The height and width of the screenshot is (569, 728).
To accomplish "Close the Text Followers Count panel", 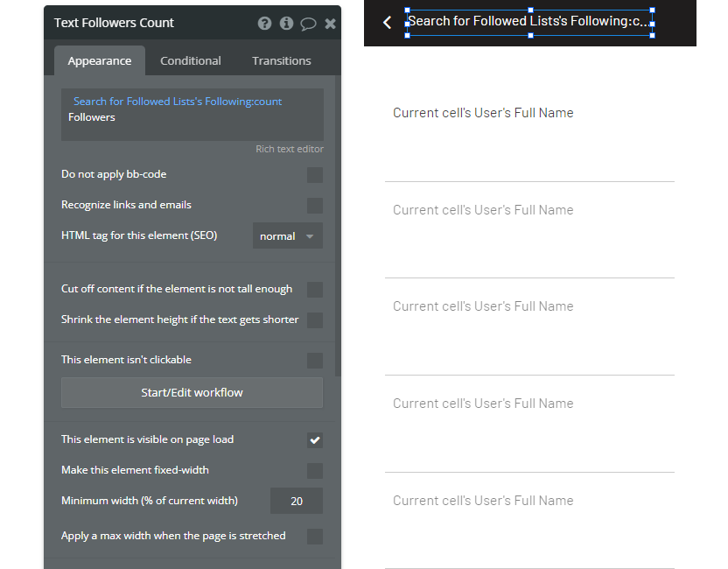I will pyautogui.click(x=330, y=24).
